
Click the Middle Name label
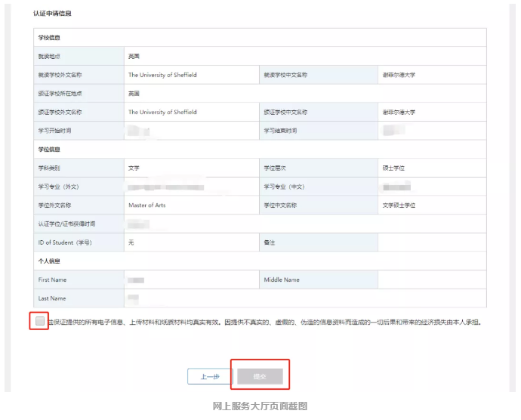point(282,279)
